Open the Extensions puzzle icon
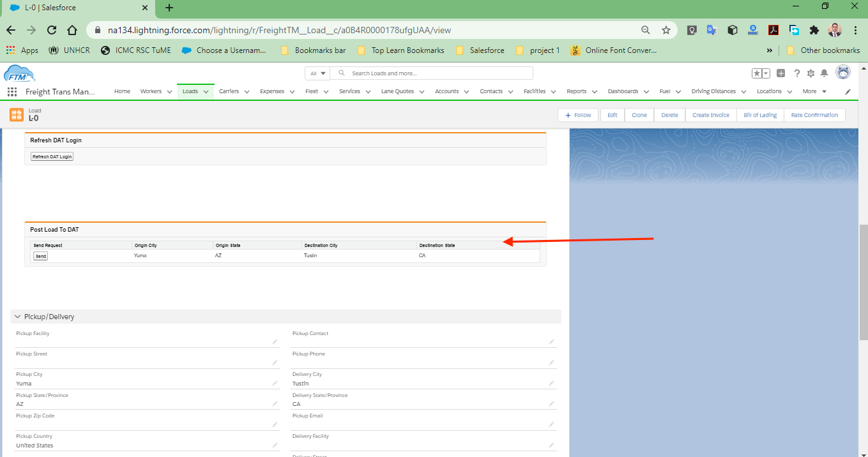This screenshot has width=868, height=457. [814, 30]
